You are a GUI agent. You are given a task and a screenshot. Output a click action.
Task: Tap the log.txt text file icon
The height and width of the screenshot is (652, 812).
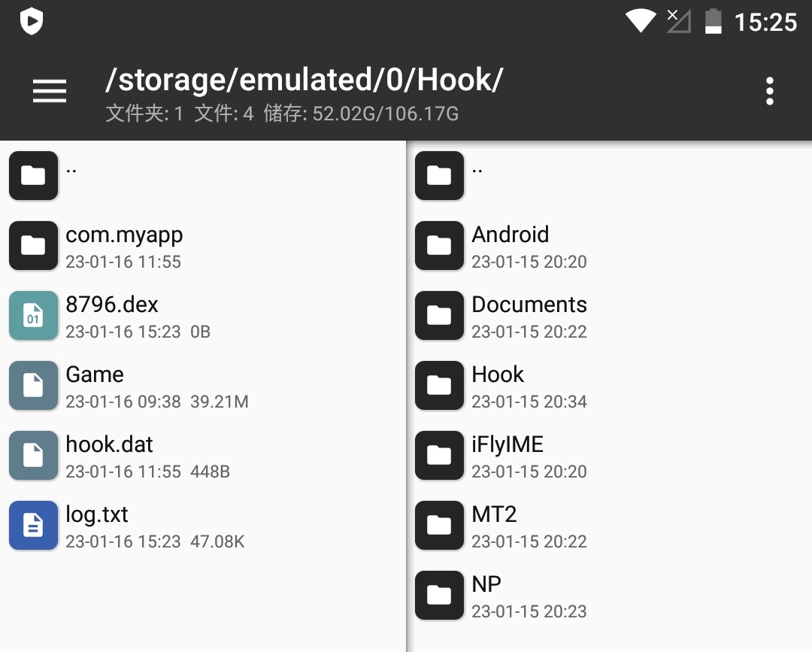tap(33, 526)
